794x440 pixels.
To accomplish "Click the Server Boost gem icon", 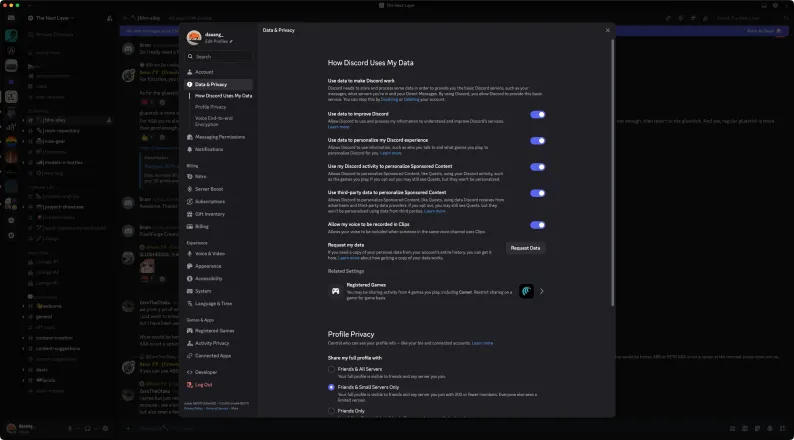I will click(190, 189).
